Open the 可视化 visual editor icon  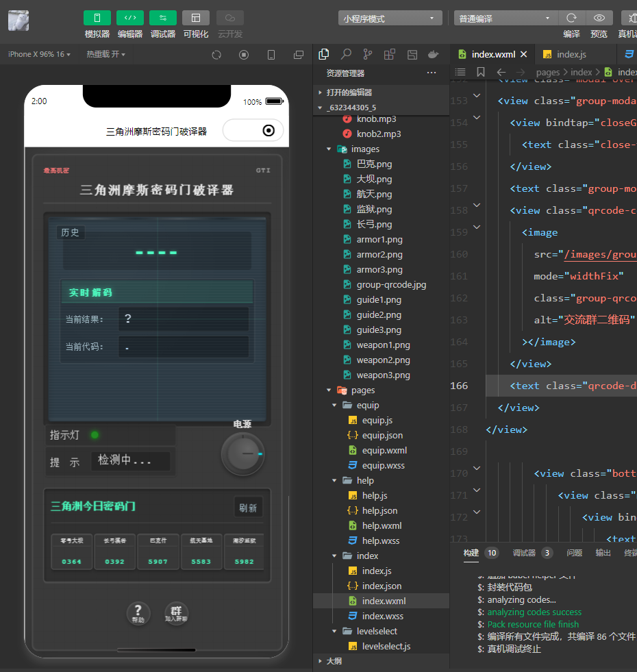tap(196, 18)
